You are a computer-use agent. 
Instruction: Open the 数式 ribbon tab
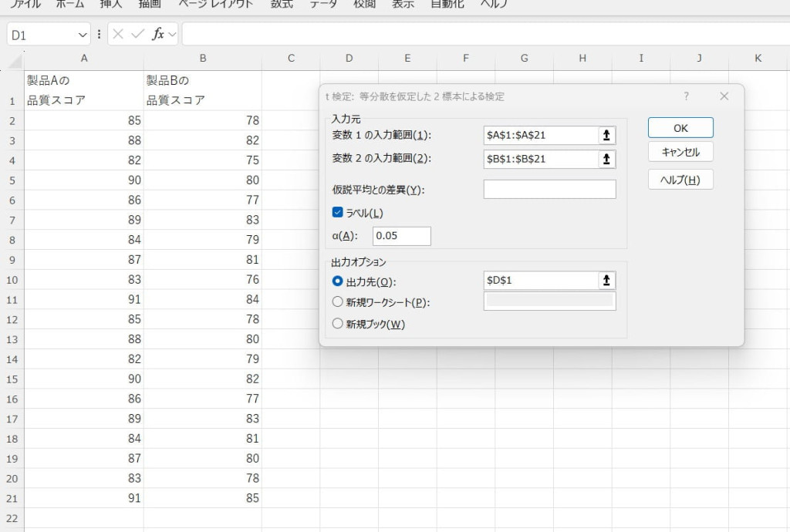coord(281,4)
